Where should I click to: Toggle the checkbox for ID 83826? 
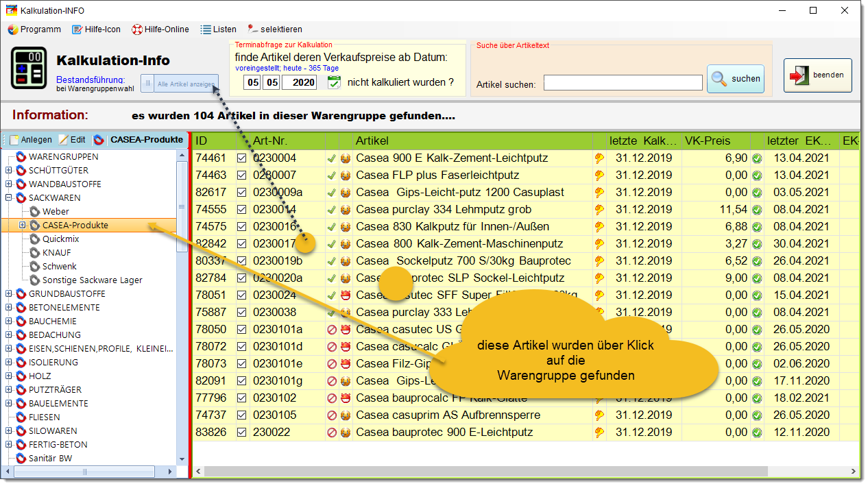pyautogui.click(x=241, y=433)
